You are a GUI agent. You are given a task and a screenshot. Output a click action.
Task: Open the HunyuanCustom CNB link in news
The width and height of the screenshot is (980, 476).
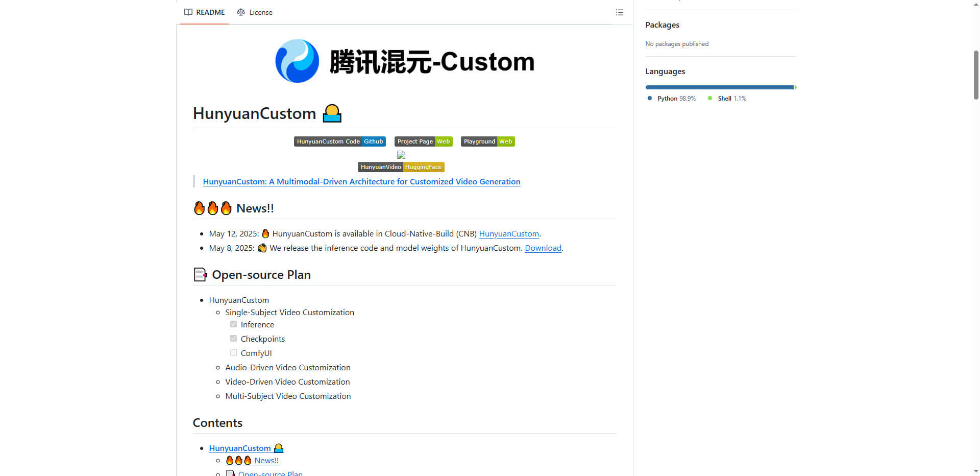click(x=509, y=234)
